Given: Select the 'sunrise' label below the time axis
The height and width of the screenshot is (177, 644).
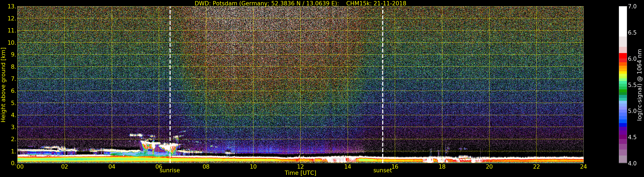Looking at the screenshot, I should (x=170, y=170).
